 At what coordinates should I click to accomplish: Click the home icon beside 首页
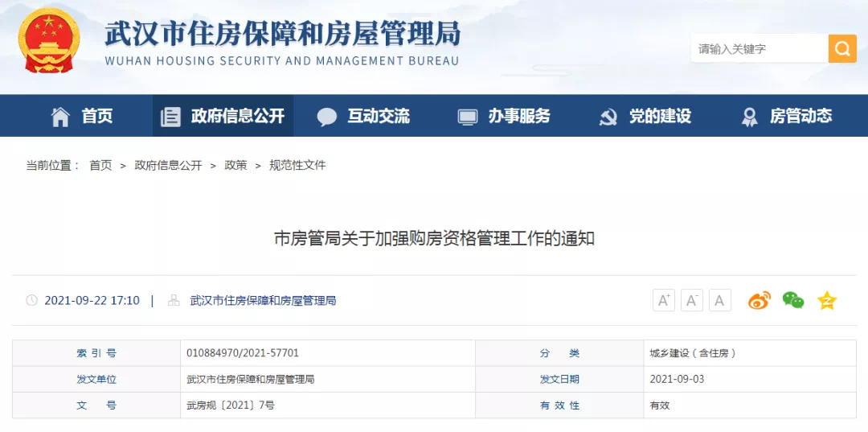click(60, 117)
